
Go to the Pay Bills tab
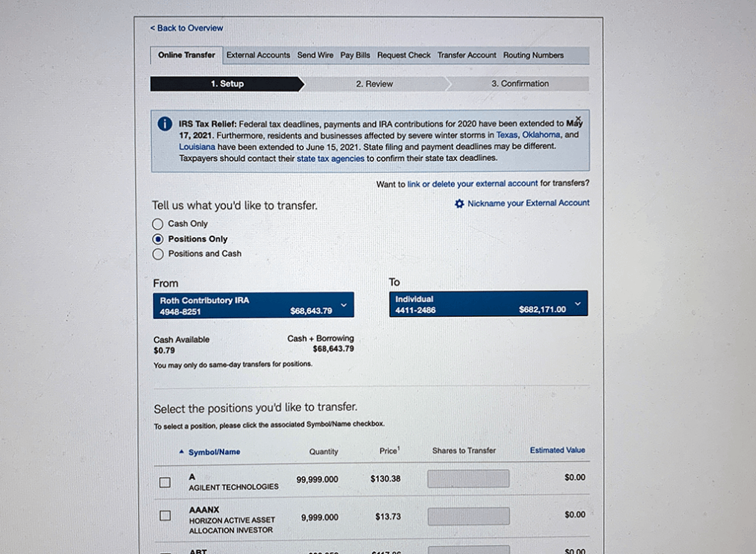355,55
